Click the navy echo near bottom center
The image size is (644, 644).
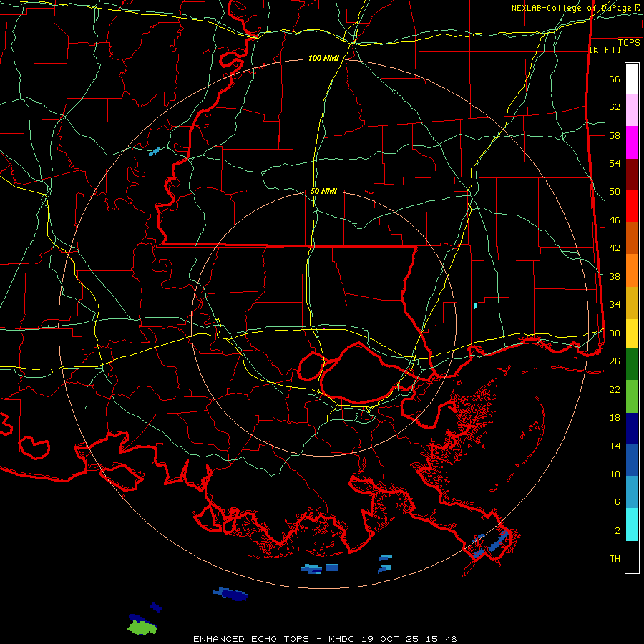pyautogui.click(x=230, y=593)
